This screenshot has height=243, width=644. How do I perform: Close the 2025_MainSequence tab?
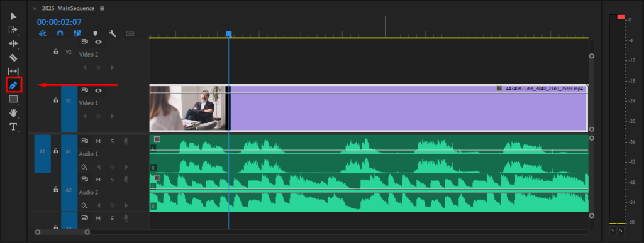(x=35, y=8)
